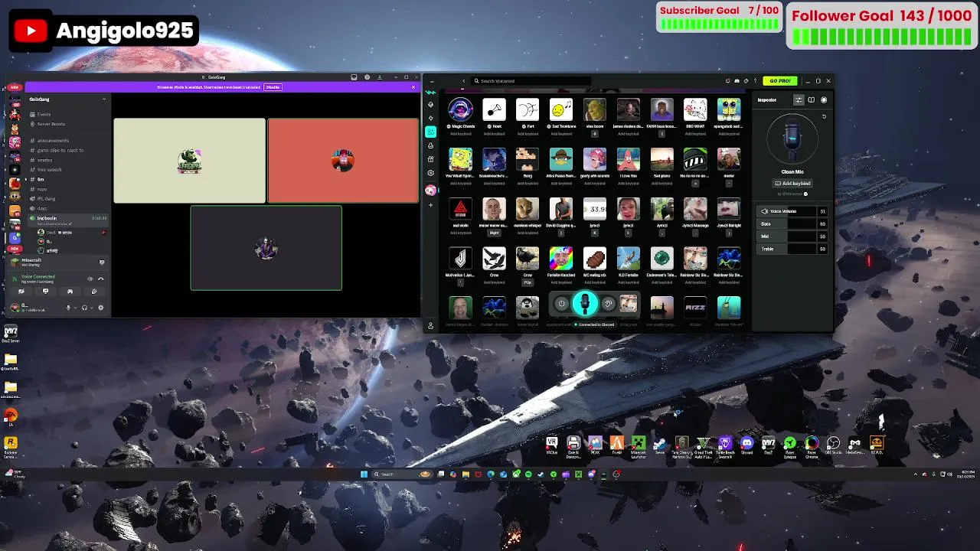The height and width of the screenshot is (551, 980).
Task: Click the green dragon avatar tile
Action: (190, 161)
